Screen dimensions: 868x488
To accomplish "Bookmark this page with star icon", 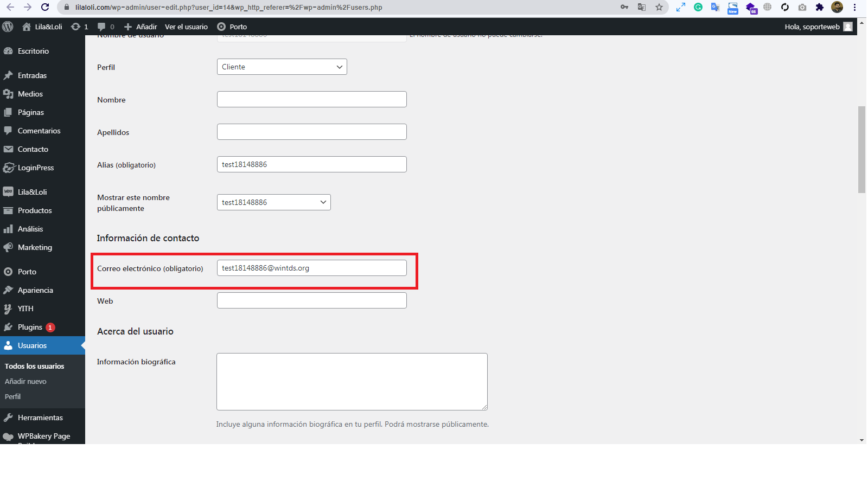I will point(659,7).
